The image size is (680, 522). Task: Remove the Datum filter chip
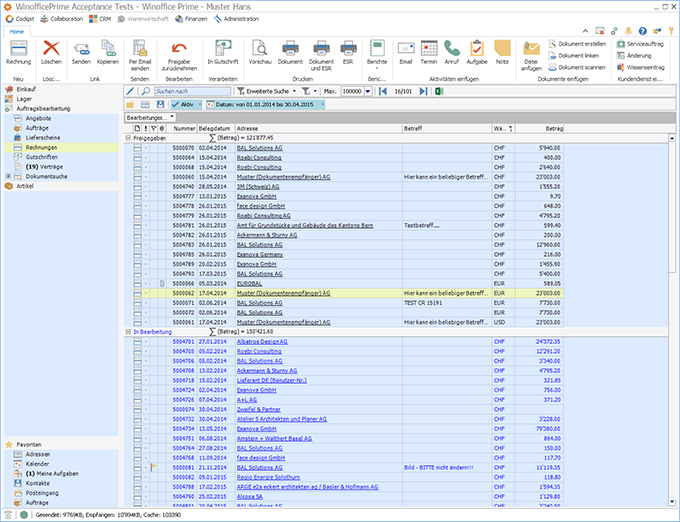323,104
